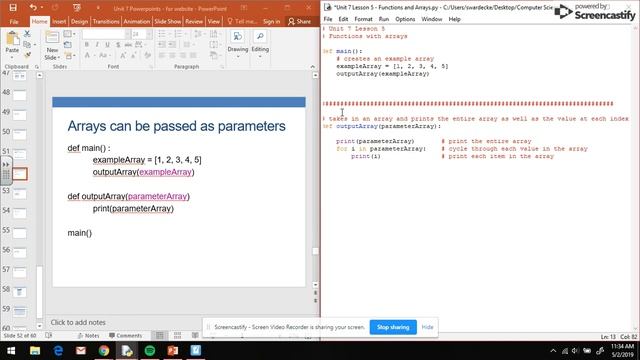Open Run menu in IDLE

384,19
